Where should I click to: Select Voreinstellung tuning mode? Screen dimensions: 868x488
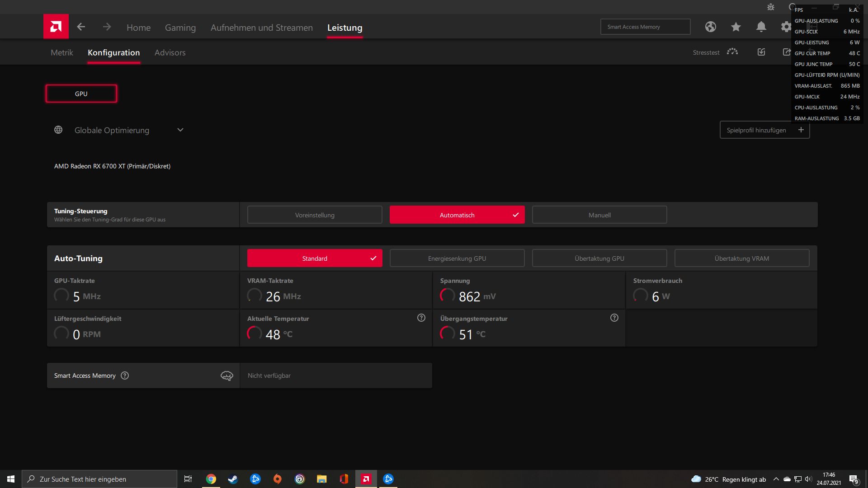[315, 215]
